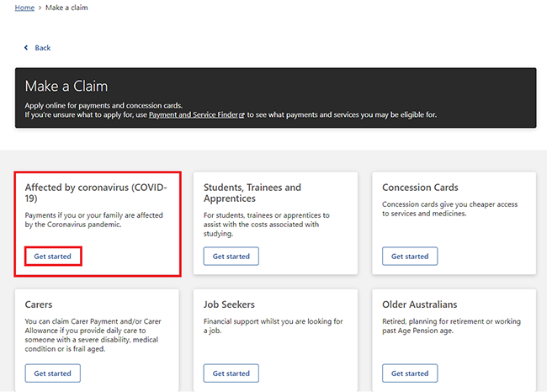This screenshot has height=392, width=547.
Task: Select the Older Australians card heading
Action: point(420,305)
